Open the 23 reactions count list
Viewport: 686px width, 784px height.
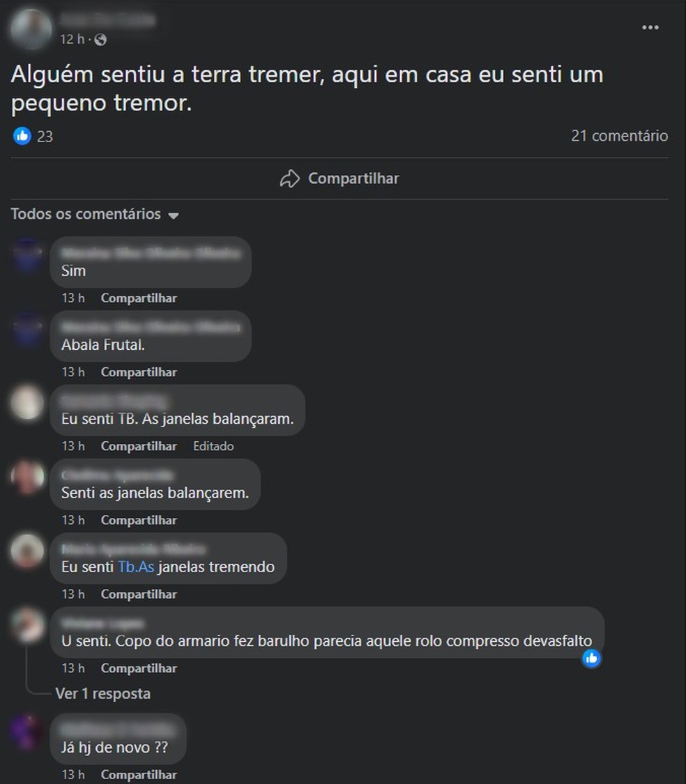coord(45,137)
